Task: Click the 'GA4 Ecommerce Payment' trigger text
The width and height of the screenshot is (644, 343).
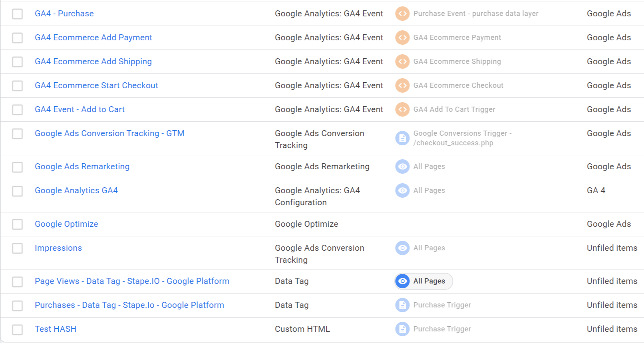Action: point(457,38)
